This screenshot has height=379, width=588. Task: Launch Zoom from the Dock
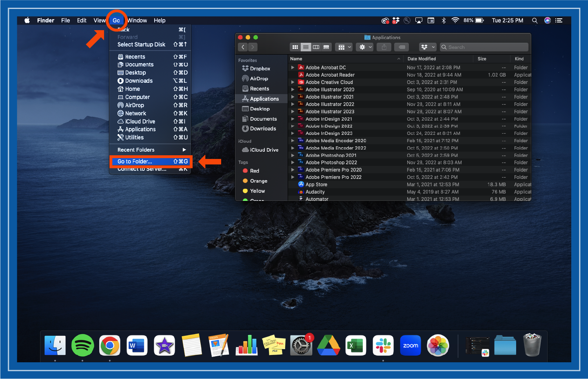(x=410, y=346)
